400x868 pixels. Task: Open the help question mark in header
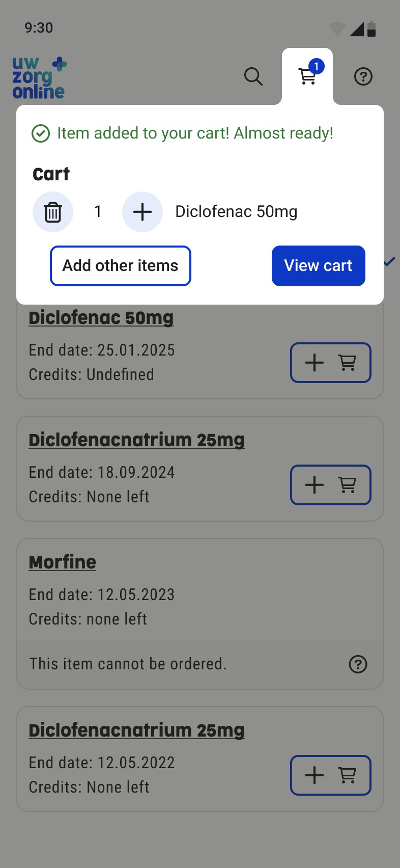coord(363,77)
